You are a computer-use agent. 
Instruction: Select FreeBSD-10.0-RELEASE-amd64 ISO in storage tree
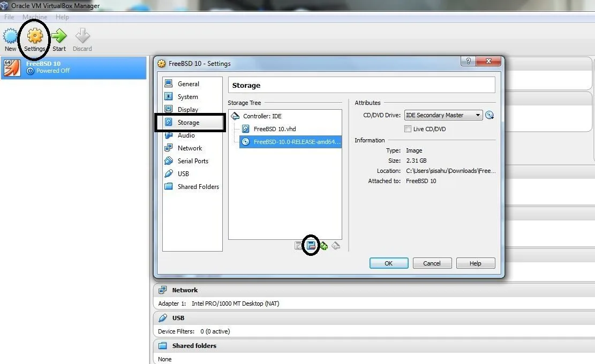pos(291,142)
